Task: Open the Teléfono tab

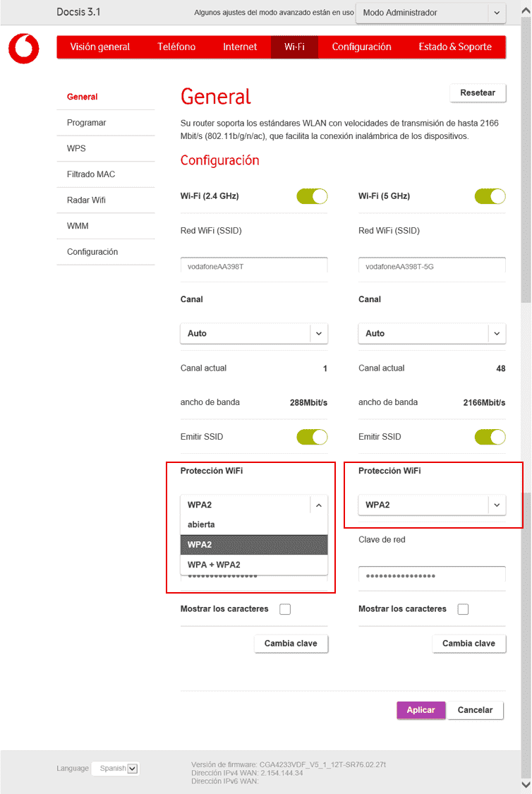Action: 176,47
